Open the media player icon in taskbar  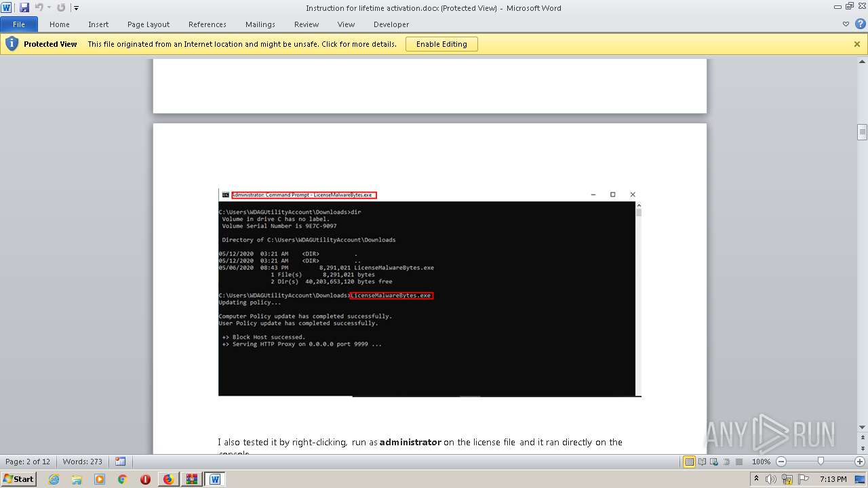[100, 479]
